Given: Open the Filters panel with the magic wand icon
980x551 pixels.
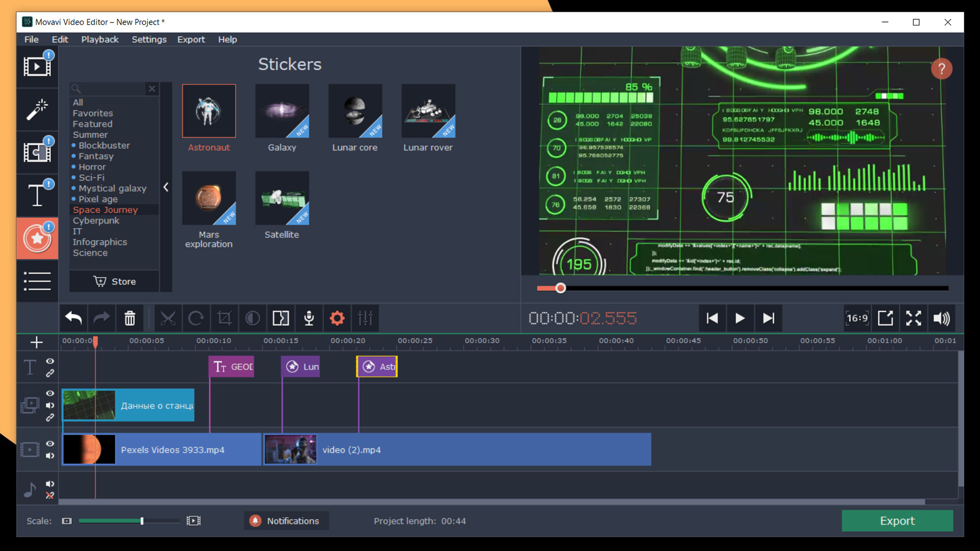Looking at the screenshot, I should (x=37, y=110).
